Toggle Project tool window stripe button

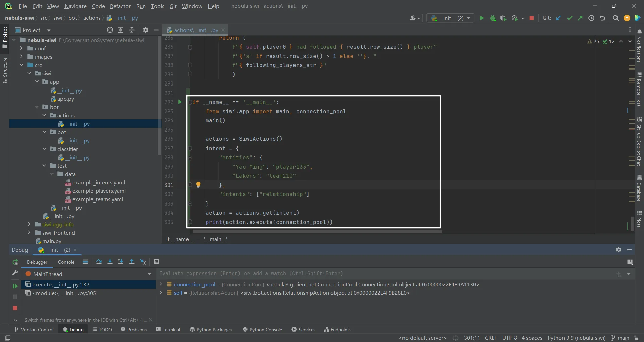pyautogui.click(x=5, y=38)
